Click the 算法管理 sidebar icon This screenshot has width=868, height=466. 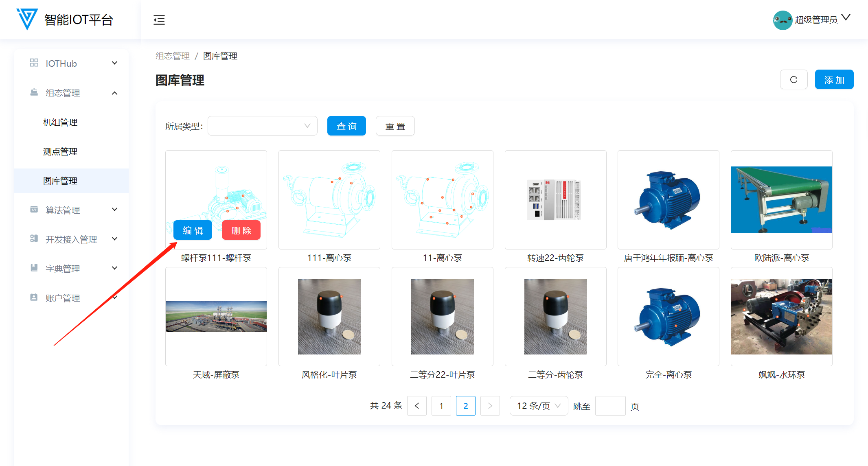(34, 210)
